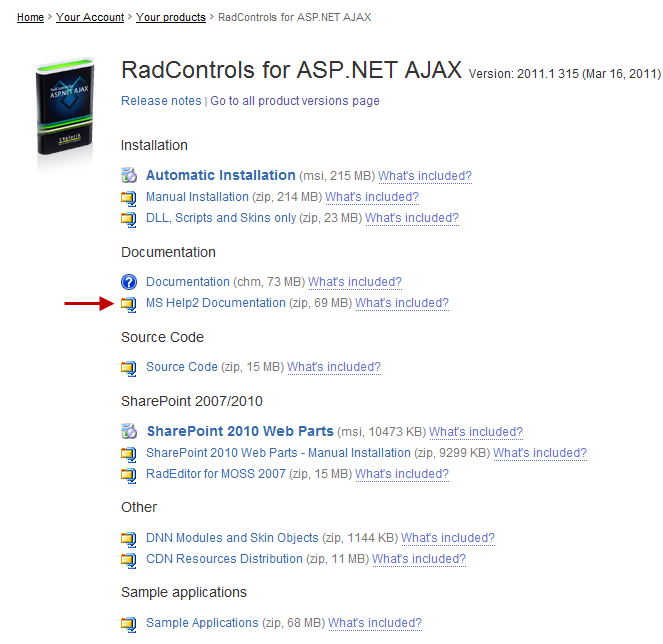Download CDN Resources Distribution zip

coord(224,559)
